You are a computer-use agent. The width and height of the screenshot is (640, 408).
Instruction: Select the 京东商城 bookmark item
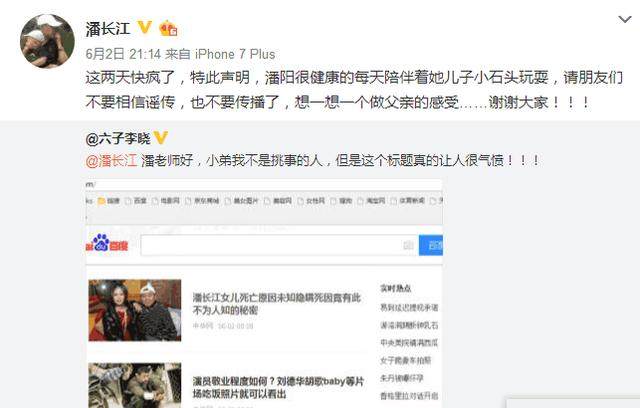202,201
